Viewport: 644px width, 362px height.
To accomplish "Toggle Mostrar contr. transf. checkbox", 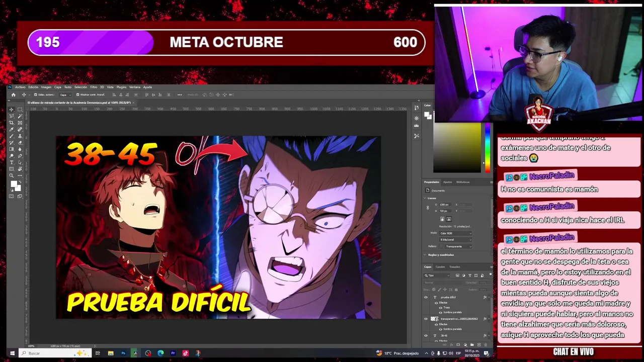I will pyautogui.click(x=77, y=95).
